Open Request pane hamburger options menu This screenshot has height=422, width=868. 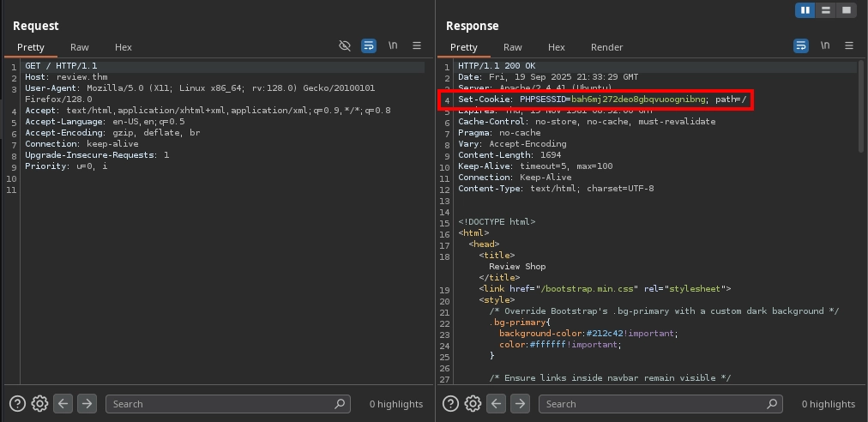point(417,45)
